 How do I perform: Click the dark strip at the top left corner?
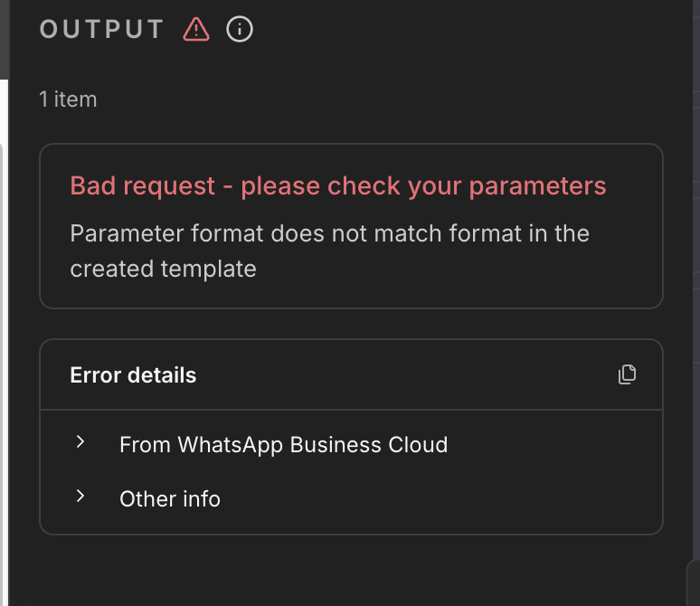pos(4,36)
